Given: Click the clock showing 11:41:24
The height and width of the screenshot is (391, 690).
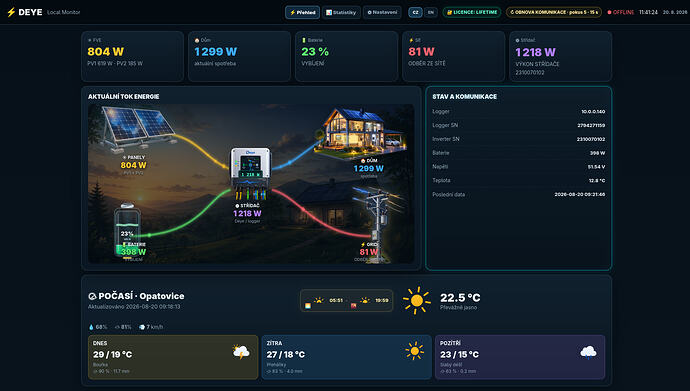Looking at the screenshot, I should [x=648, y=12].
